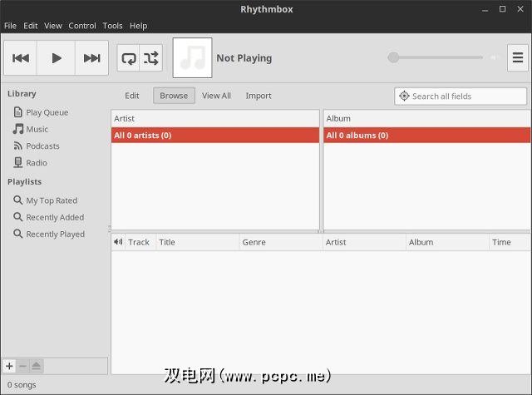532x395 pixels.
Task: Toggle the Repeat mode button
Action: tap(129, 58)
